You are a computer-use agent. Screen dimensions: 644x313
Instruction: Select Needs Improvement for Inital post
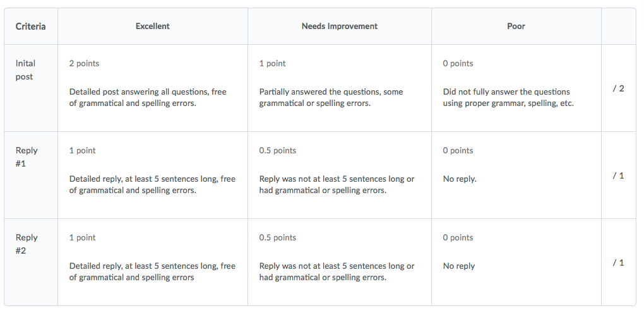tap(339, 88)
